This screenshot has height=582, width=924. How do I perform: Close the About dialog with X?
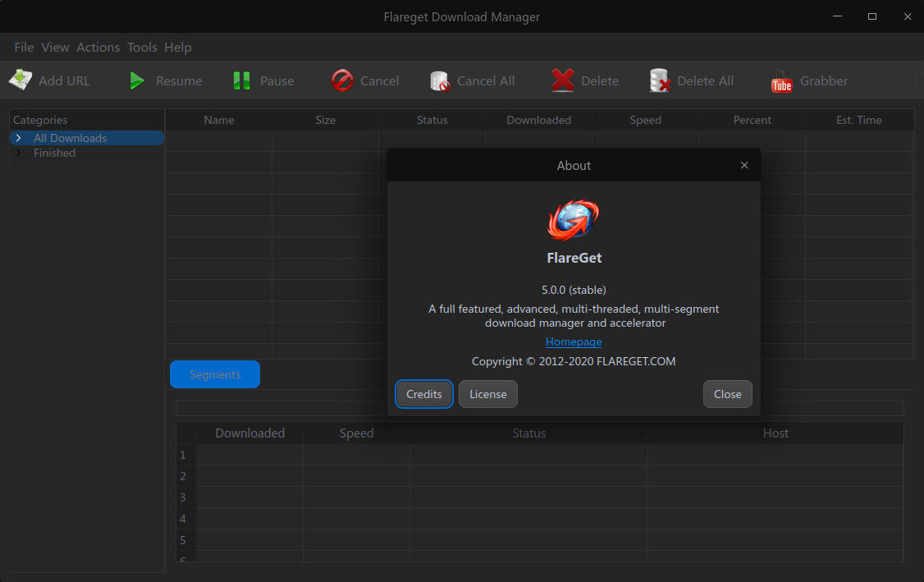[x=744, y=165]
